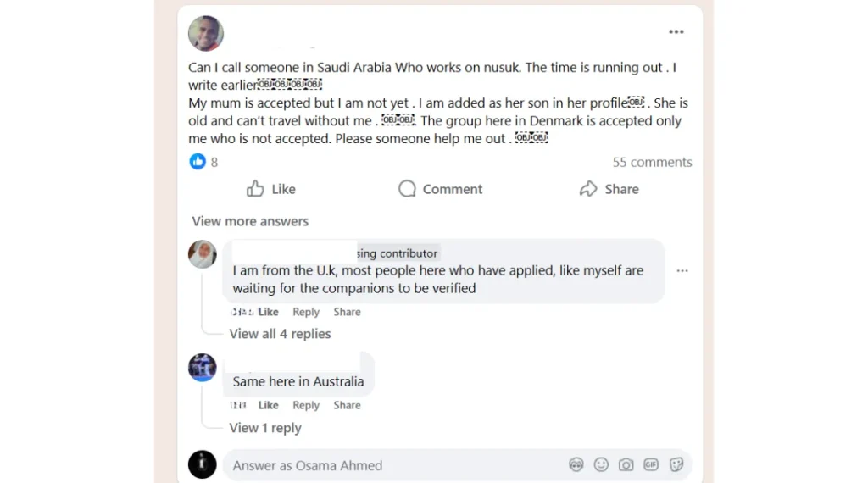Open the avatar sticker icon in answer box
This screenshot has height=483, width=868.
click(x=576, y=464)
